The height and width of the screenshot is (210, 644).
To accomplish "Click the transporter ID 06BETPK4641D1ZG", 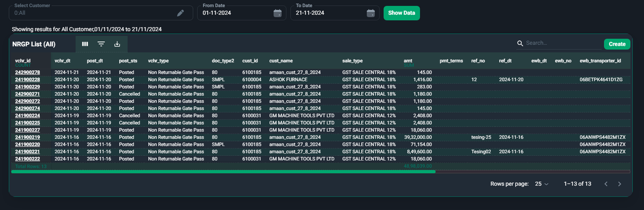I will pyautogui.click(x=601, y=80).
